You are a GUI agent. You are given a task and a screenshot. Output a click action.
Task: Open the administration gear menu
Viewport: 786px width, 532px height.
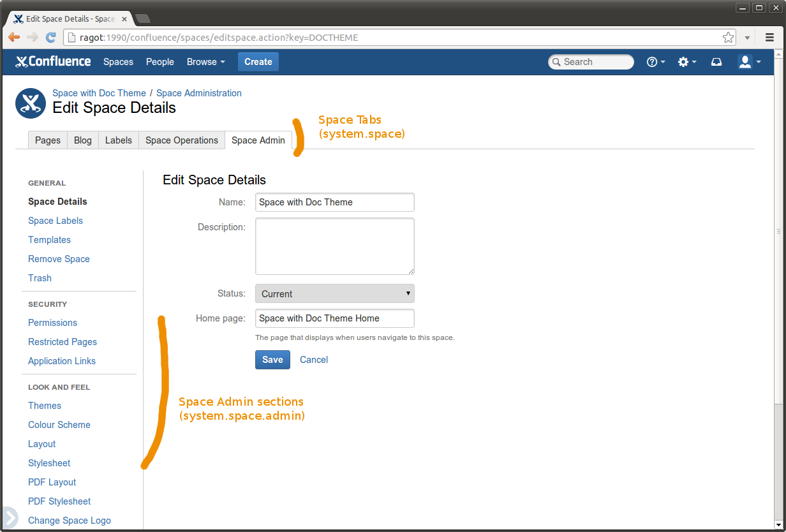click(x=686, y=62)
